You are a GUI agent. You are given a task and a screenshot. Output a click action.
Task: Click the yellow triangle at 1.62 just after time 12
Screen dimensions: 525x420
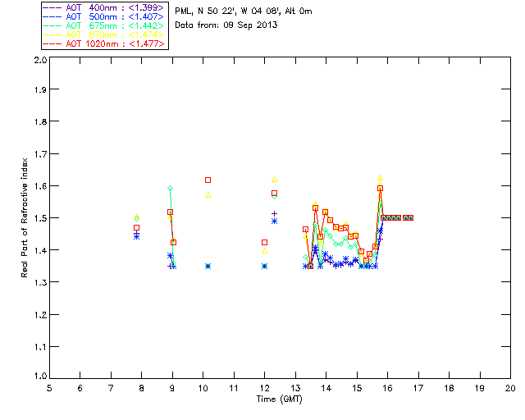[x=275, y=180]
